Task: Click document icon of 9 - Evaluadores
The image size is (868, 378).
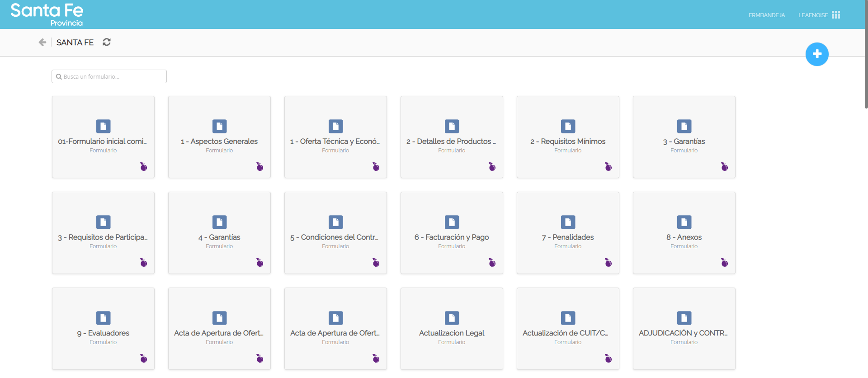Action: [103, 318]
